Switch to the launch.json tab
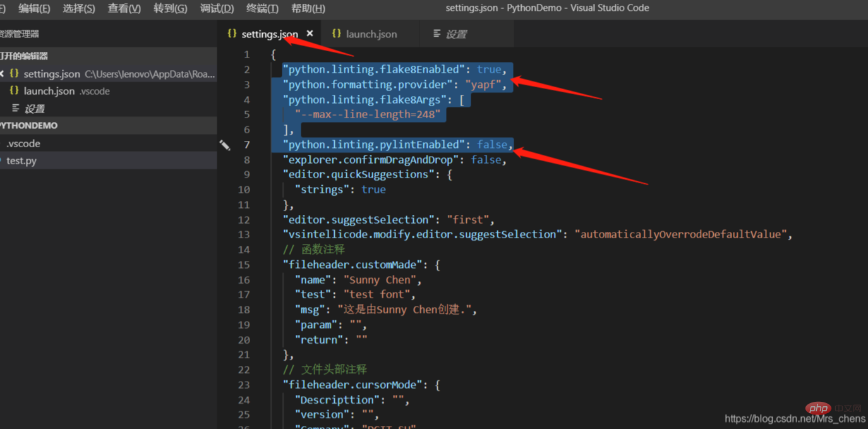Viewport: 868px width, 429px height. [x=371, y=34]
